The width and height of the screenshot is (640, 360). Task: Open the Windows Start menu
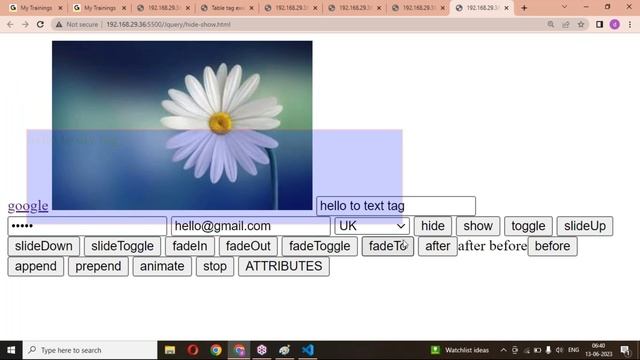[x=11, y=350]
